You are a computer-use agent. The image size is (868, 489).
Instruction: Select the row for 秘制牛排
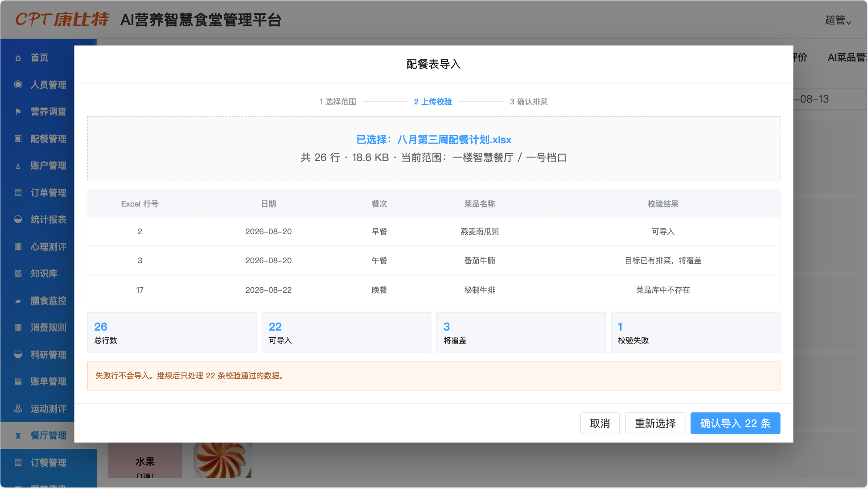click(433, 290)
